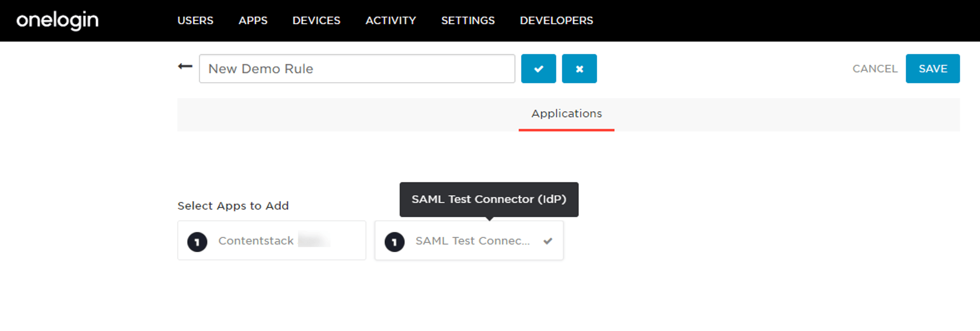Open the Users menu

[x=195, y=20]
